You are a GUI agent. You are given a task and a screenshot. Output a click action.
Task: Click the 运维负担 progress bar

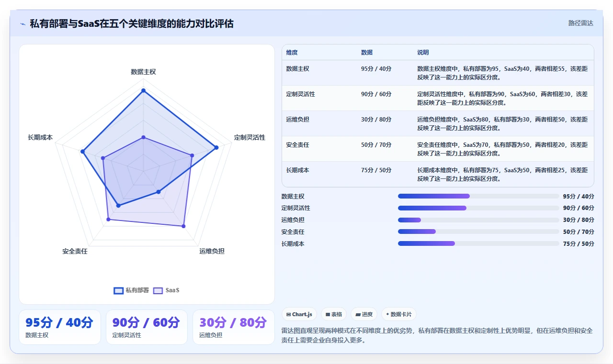click(x=478, y=220)
